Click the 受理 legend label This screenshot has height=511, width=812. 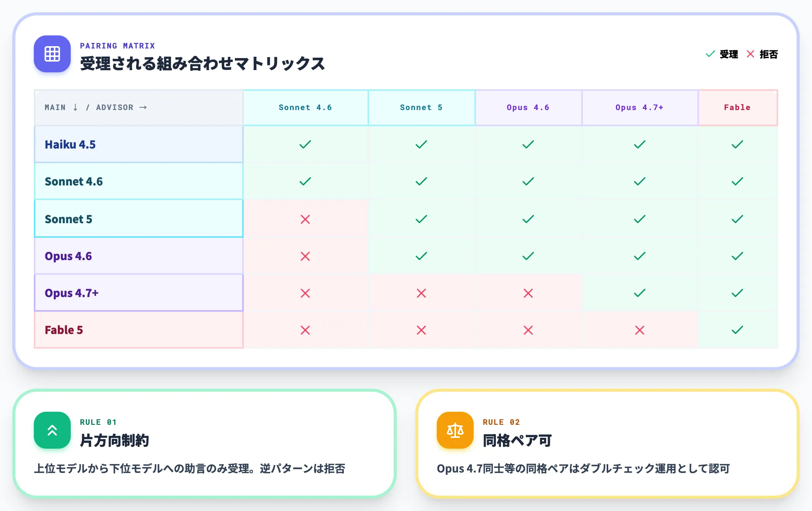pyautogui.click(x=729, y=54)
